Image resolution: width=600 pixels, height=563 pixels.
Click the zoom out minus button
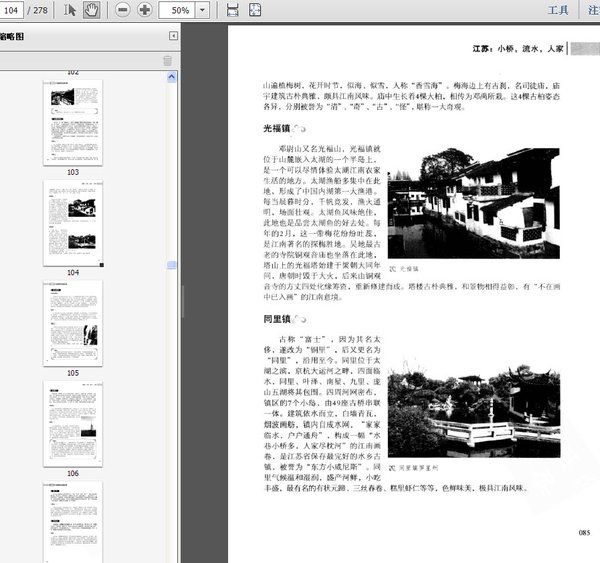(122, 10)
